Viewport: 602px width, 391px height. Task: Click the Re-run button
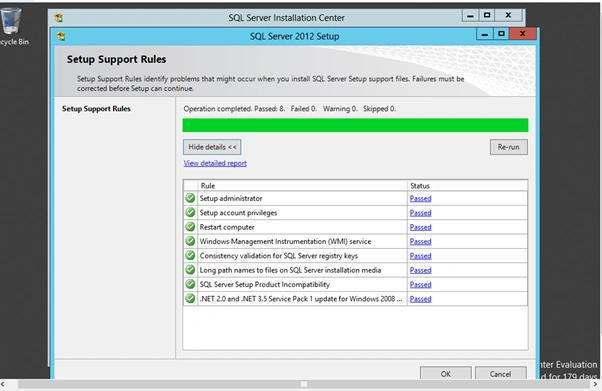508,147
